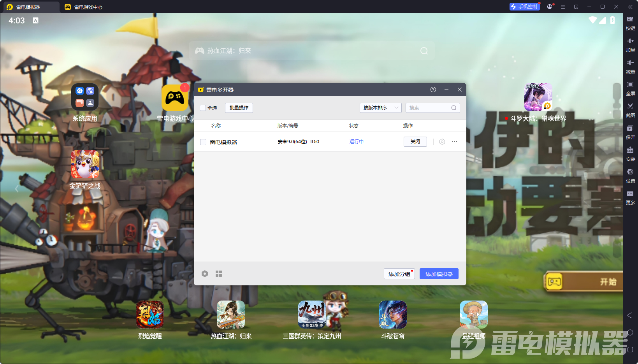
Task: Tap the Android back triangle button
Action: 630,315
